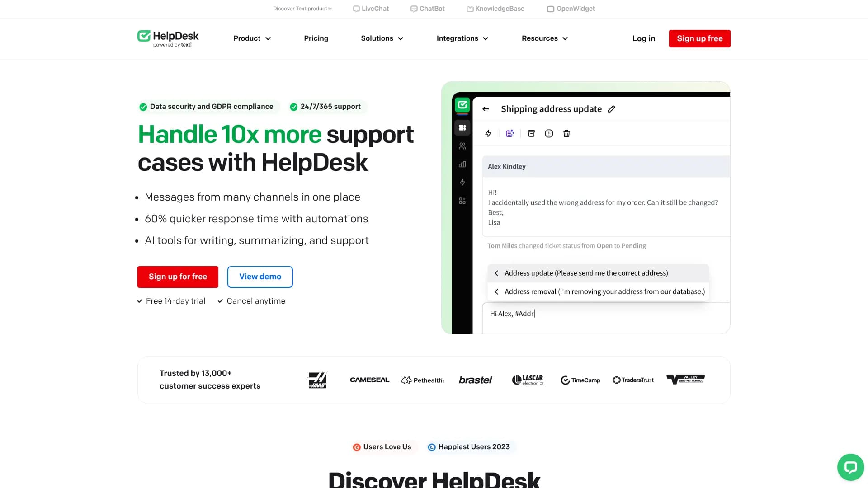Click the View demo button

[x=260, y=277]
